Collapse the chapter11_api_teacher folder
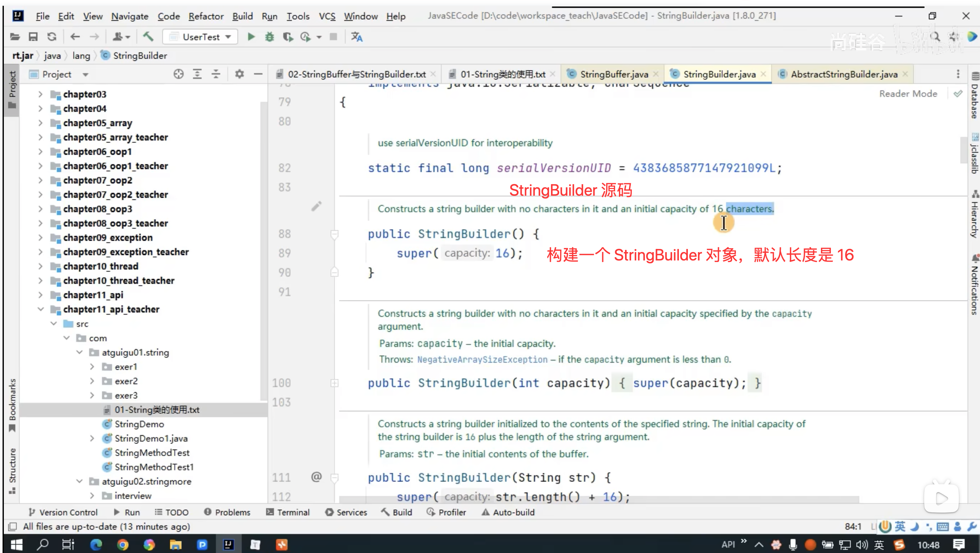The width and height of the screenshot is (980, 553). 41,310
